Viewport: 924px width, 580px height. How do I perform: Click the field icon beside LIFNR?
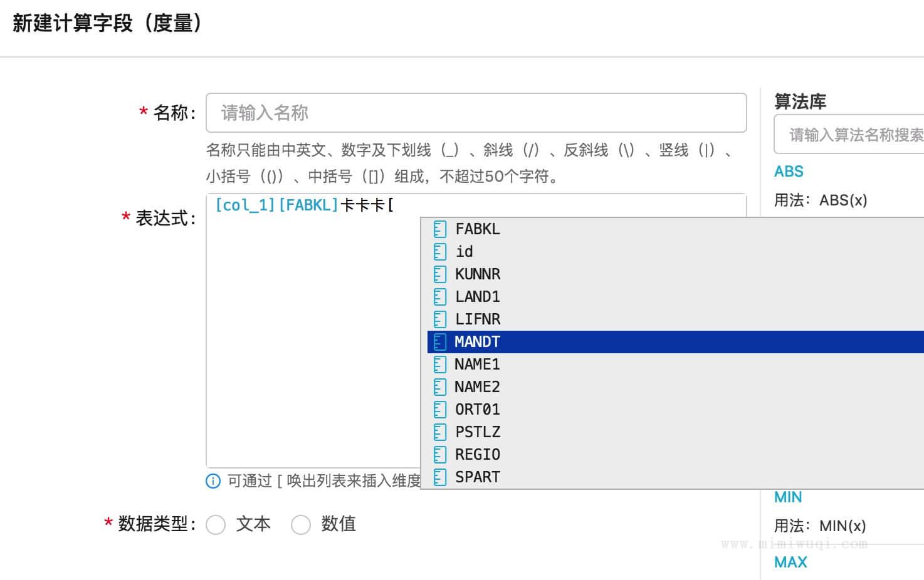[440, 319]
